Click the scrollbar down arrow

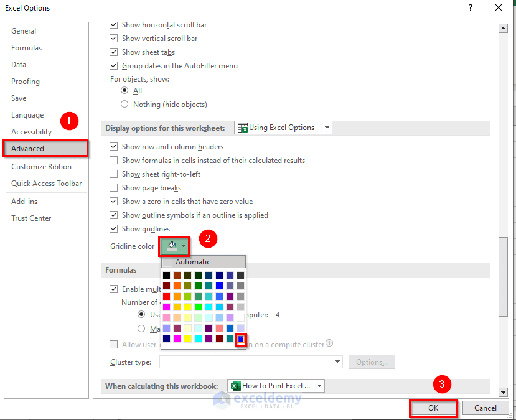coord(503,393)
